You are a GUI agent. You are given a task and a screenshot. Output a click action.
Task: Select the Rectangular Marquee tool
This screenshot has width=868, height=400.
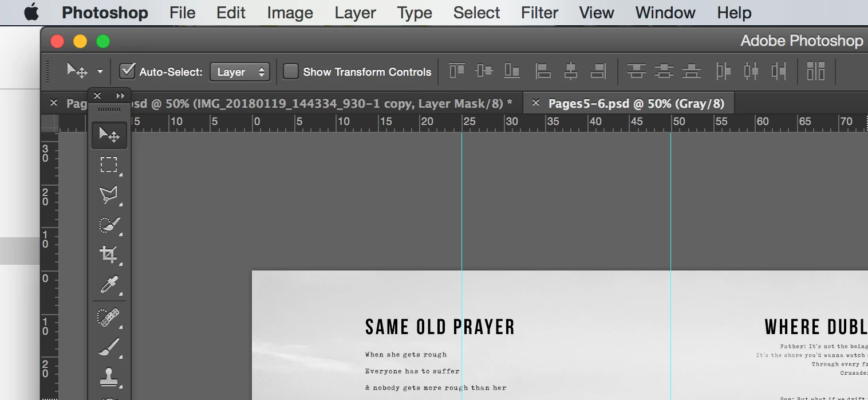pyautogui.click(x=109, y=165)
